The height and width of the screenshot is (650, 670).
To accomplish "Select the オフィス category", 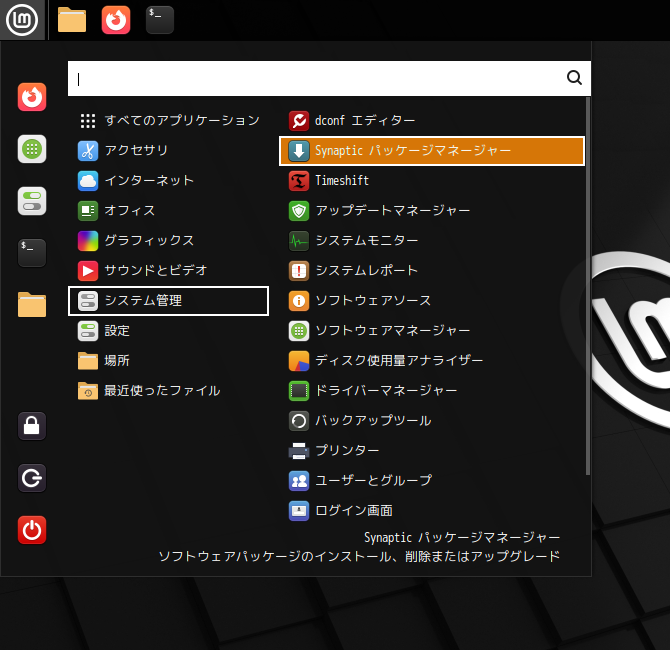I will pos(168,211).
